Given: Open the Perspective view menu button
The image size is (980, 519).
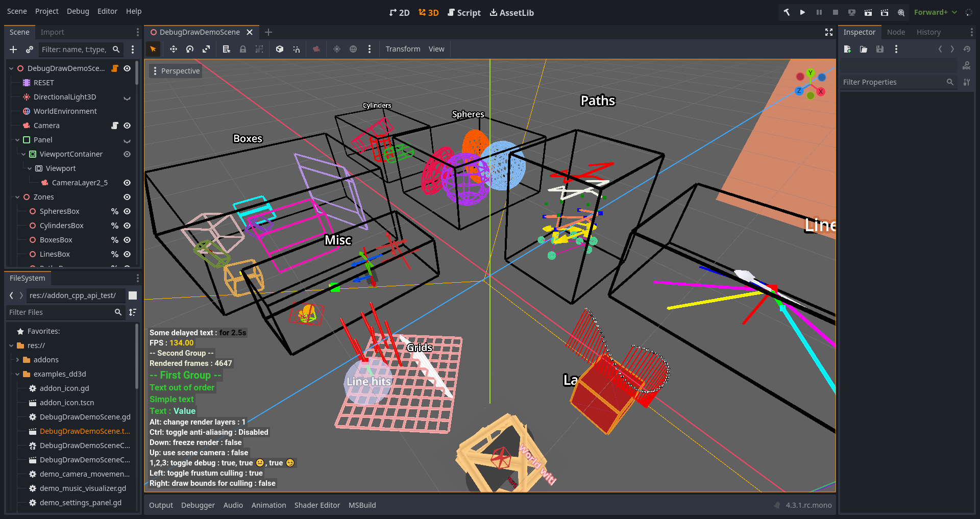Looking at the screenshot, I should [176, 71].
